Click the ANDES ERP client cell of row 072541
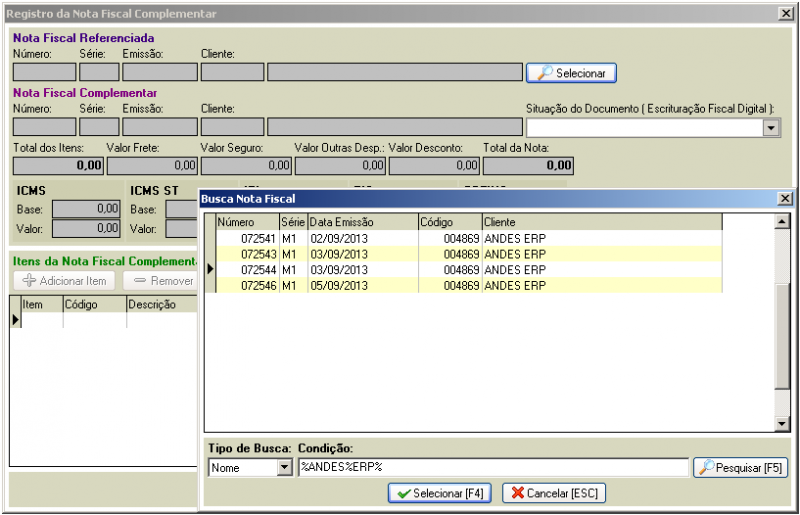This screenshot has height=515, width=800. point(602,238)
